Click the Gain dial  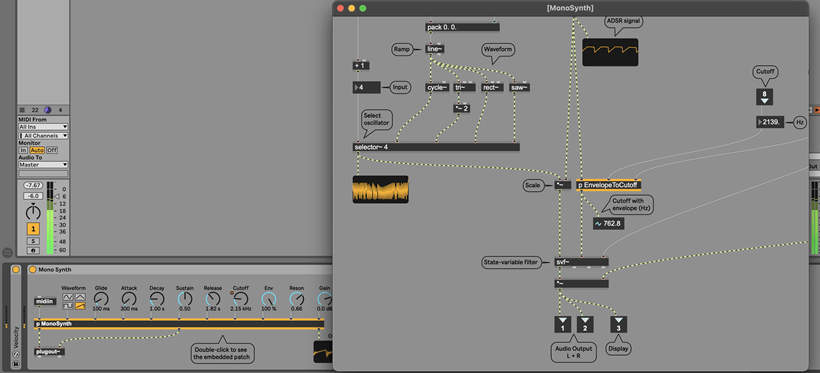325,299
